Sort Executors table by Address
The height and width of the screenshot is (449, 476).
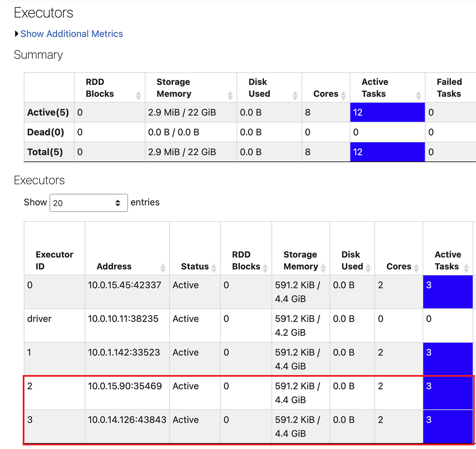pyautogui.click(x=163, y=268)
